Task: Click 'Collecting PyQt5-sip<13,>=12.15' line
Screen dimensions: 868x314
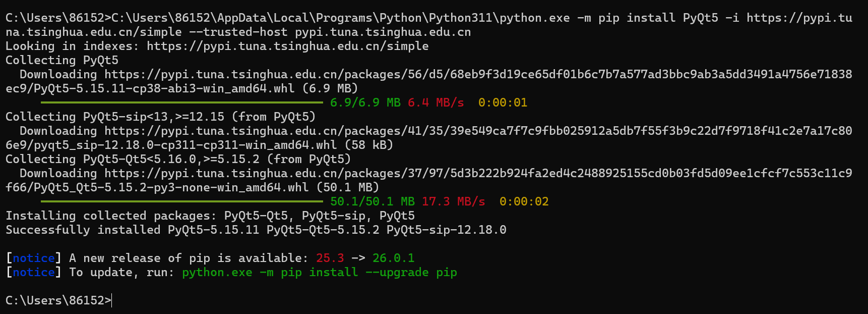Action: 161,117
